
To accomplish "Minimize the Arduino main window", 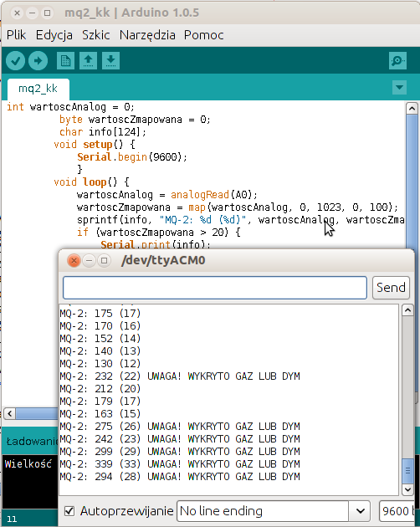I will coord(33,13).
